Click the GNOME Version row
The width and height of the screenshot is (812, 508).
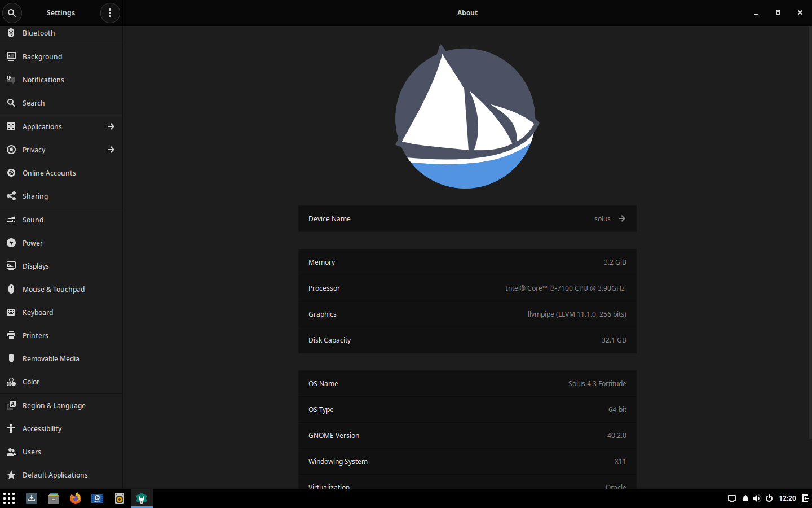tap(467, 435)
